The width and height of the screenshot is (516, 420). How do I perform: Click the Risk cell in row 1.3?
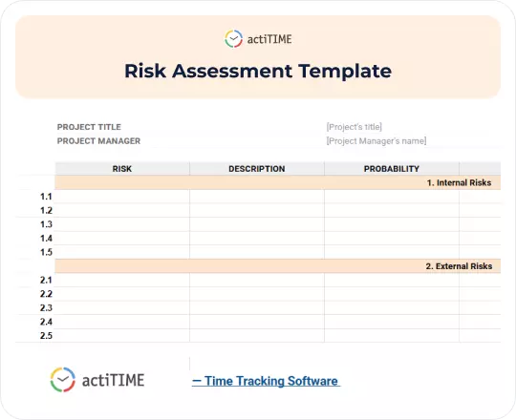tap(122, 224)
